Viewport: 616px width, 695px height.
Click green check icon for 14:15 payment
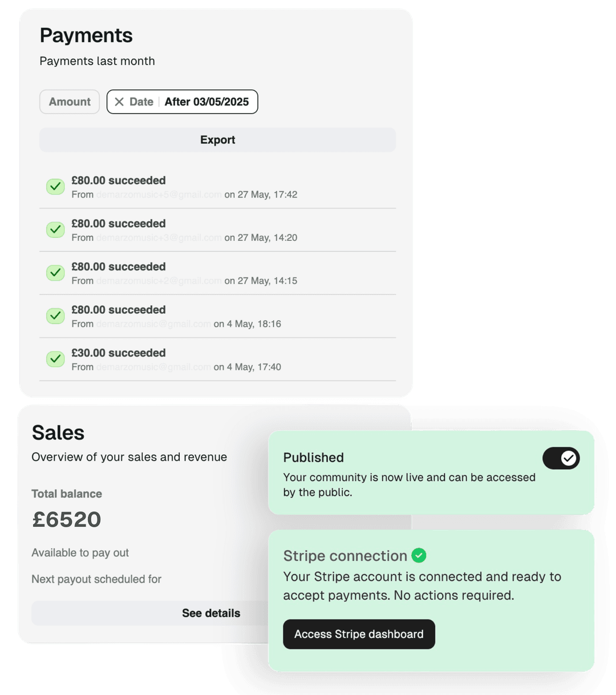(x=55, y=273)
